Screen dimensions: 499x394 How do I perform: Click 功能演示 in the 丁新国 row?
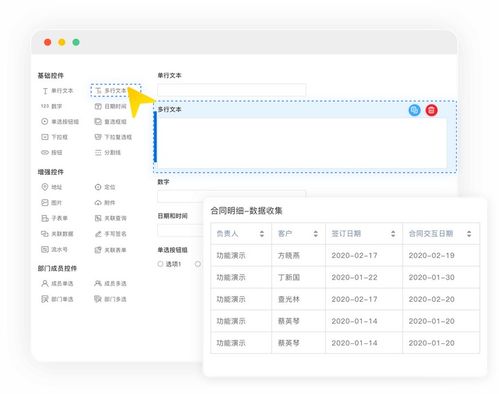click(231, 277)
